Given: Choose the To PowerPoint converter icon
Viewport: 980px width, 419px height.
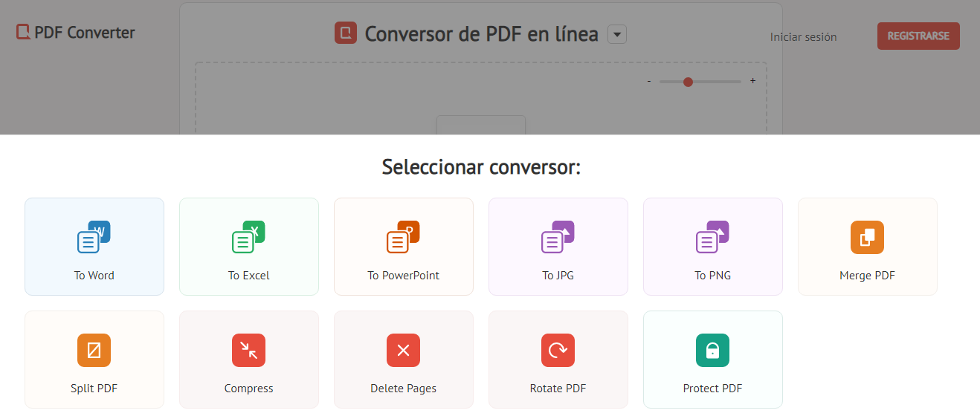Looking at the screenshot, I should tap(403, 237).
